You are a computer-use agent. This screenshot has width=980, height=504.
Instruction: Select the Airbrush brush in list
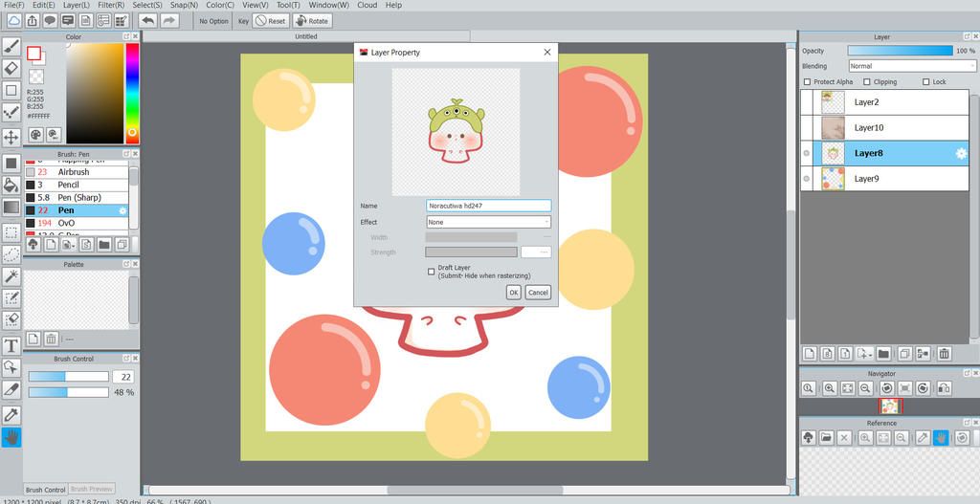pos(77,172)
